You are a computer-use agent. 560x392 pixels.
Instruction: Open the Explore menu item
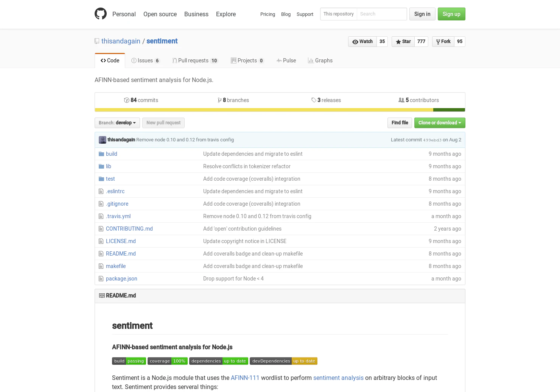pos(226,14)
